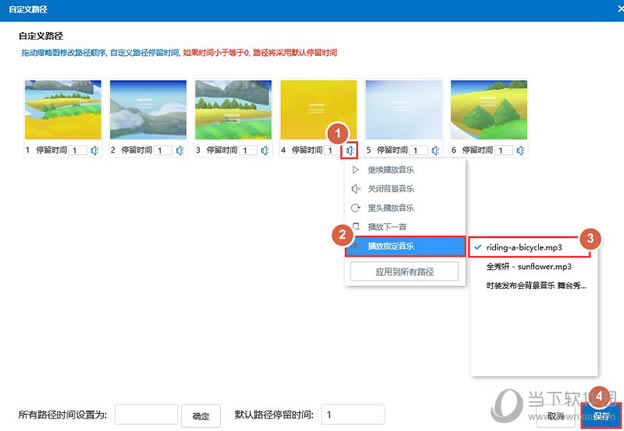
Task: Select the yellow thumbnail for path 4
Action: pos(317,110)
